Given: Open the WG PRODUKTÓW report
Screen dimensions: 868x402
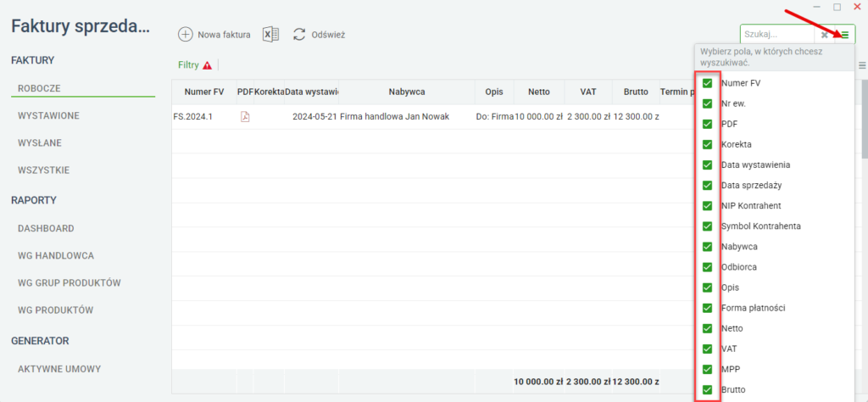Looking at the screenshot, I should [x=55, y=310].
